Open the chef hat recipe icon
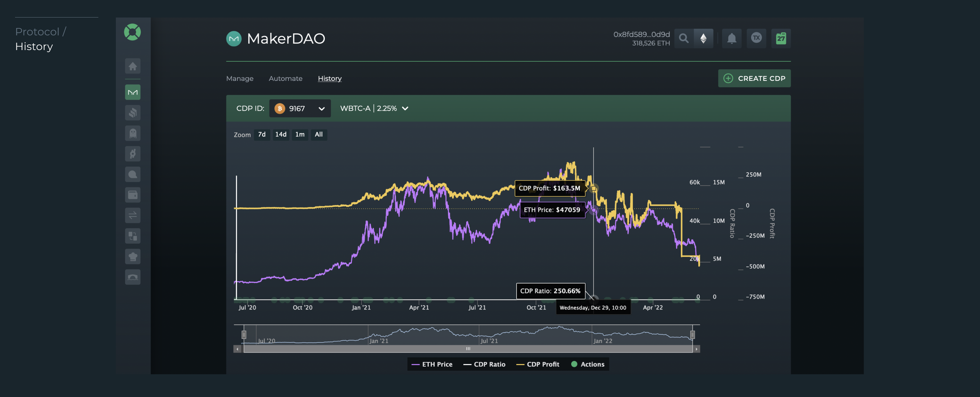Viewport: 980px width, 397px height. coord(132,257)
